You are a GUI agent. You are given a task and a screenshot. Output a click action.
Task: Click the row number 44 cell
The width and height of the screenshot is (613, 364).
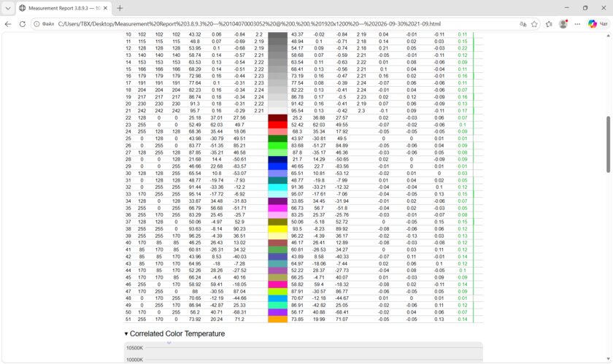pyautogui.click(x=128, y=270)
